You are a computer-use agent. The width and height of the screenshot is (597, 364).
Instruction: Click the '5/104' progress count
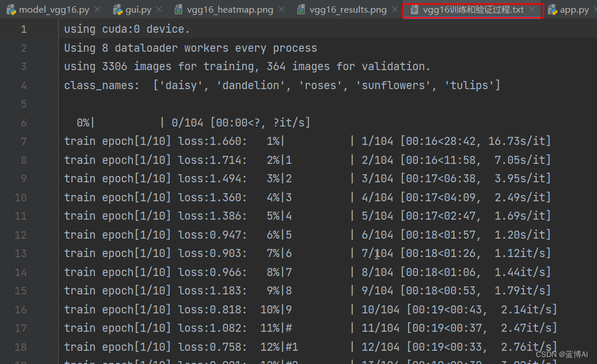377,216
